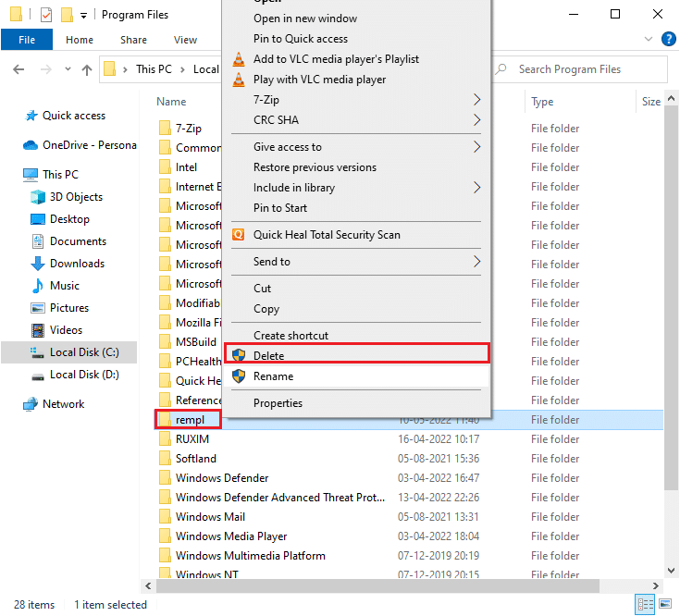Expand the ribbon with the chevron near help
This screenshot has width=680, height=616.
point(649,39)
